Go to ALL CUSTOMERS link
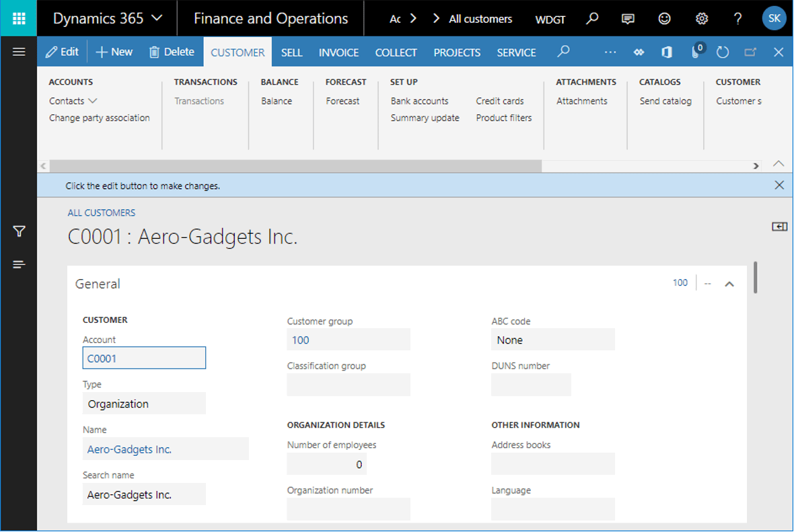The width and height of the screenshot is (794, 532). 102,213
